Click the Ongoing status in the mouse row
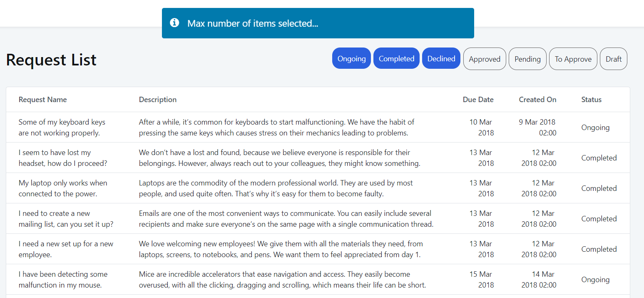This screenshot has width=644, height=298. pyautogui.click(x=595, y=280)
